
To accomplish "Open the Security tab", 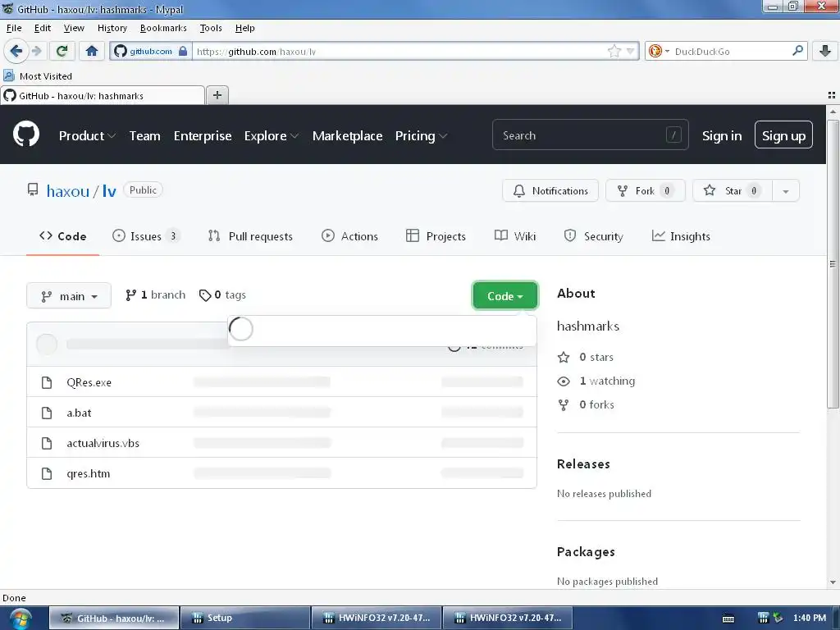I will coord(594,236).
